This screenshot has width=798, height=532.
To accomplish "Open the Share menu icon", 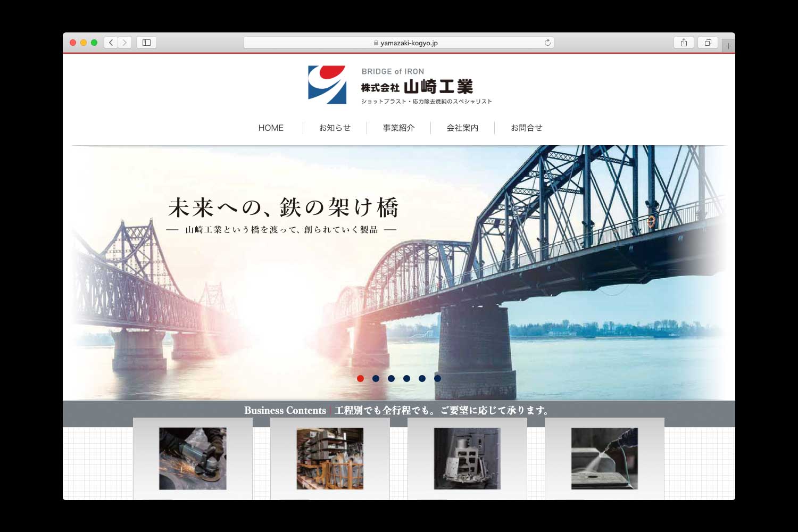I will tap(684, 43).
